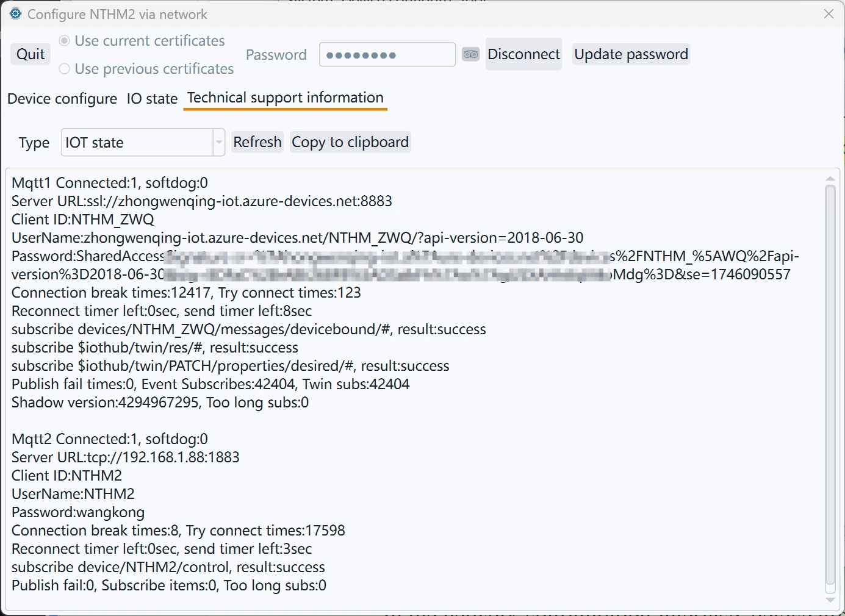845x616 pixels.
Task: Open Technical support information tab
Action: point(285,98)
